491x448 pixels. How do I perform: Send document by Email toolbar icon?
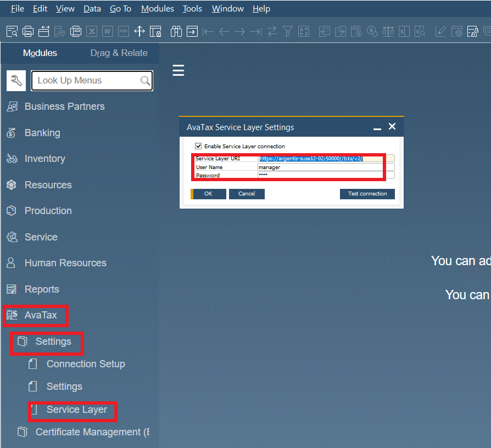tap(44, 32)
